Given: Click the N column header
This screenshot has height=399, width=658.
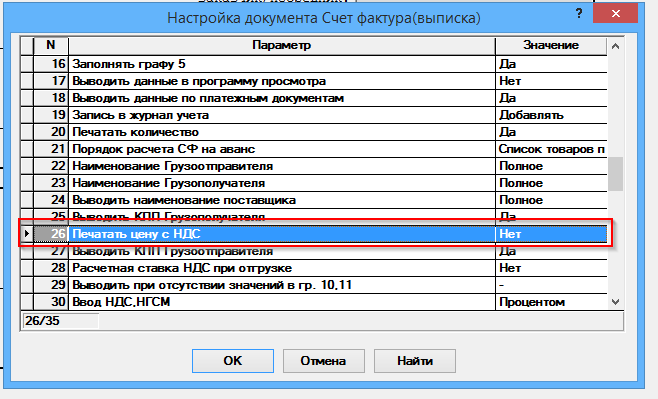Looking at the screenshot, I should [x=51, y=45].
